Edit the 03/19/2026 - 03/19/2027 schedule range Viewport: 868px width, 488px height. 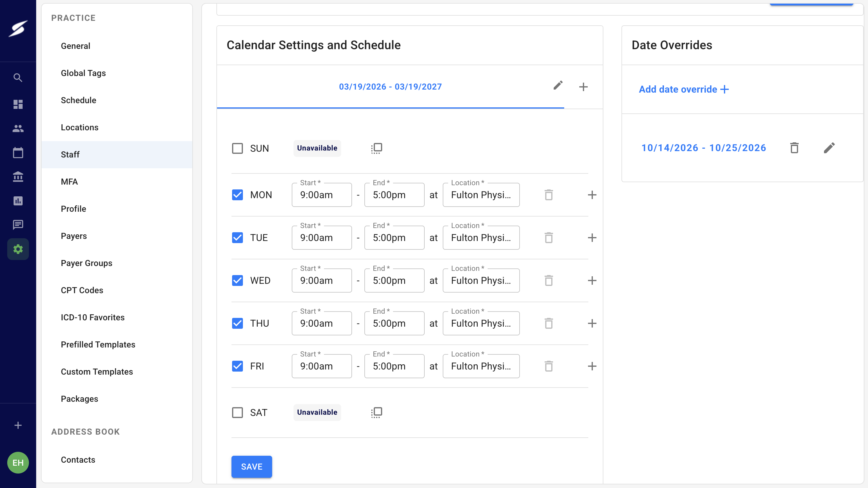[558, 85]
